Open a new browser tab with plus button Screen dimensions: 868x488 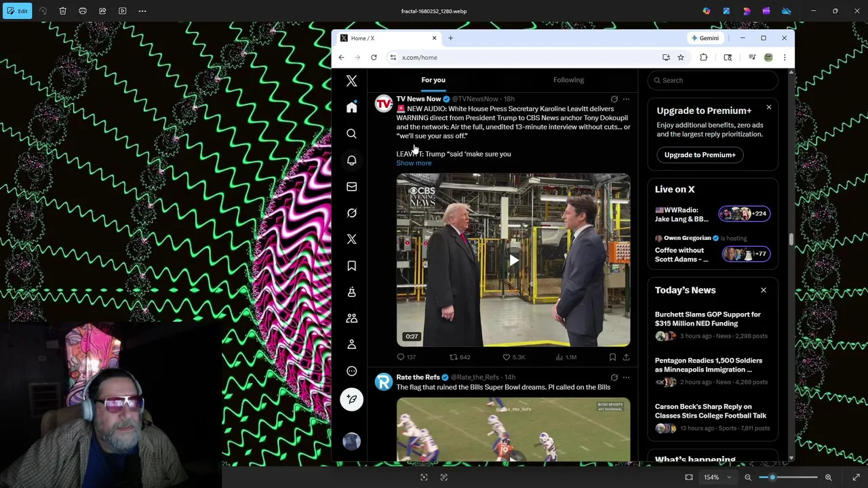coord(450,38)
